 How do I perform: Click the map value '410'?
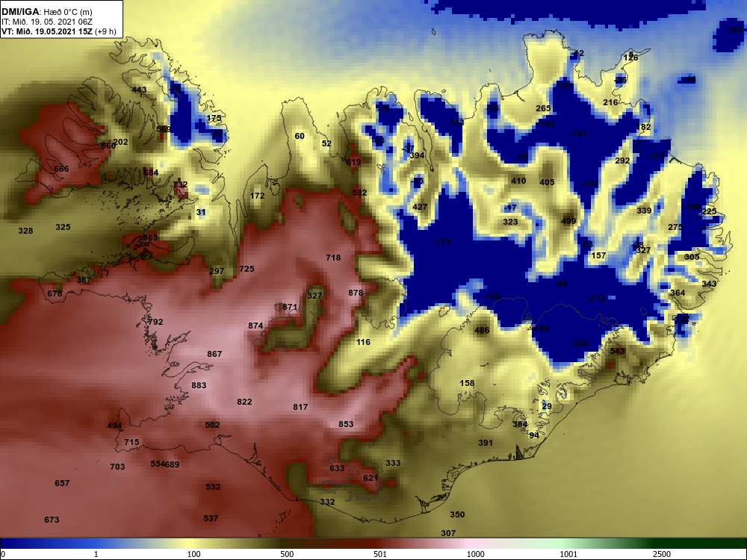(518, 181)
